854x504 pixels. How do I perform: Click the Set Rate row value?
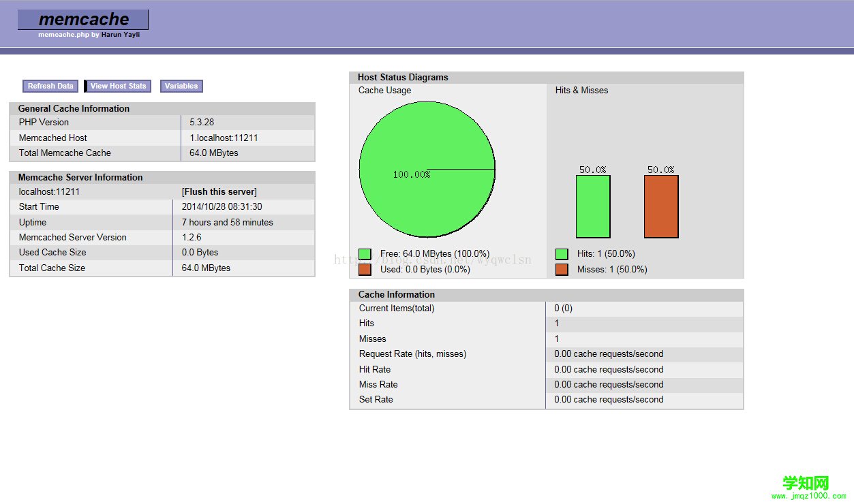click(609, 400)
